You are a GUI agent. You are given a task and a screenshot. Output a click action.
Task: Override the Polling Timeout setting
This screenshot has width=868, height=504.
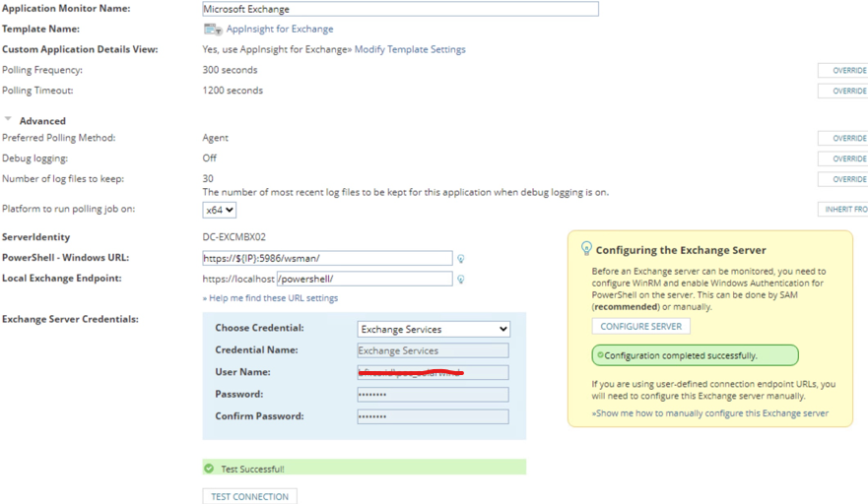coord(843,91)
